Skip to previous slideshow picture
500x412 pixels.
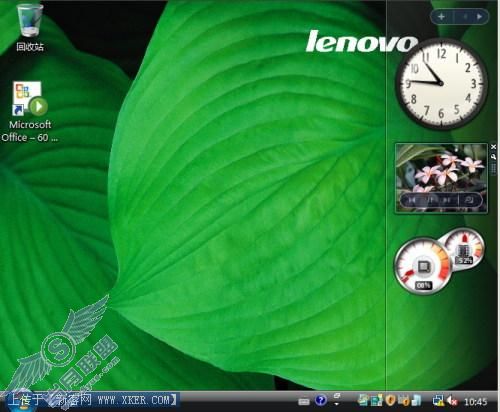point(412,200)
